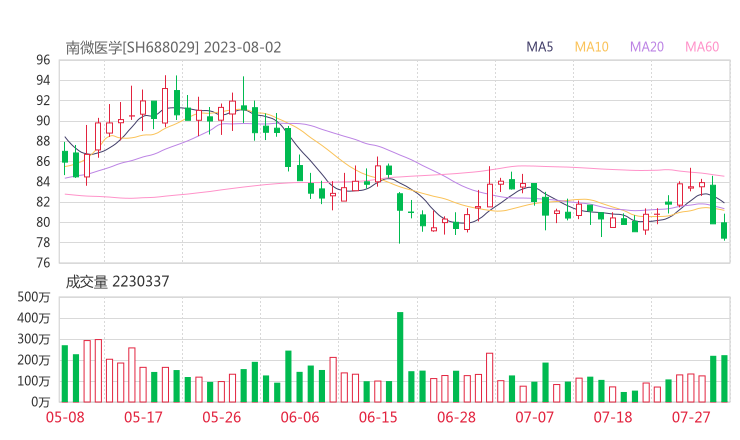Viewport: 740px width, 440px height.
Task: Click the 78 price axis label
Action: tap(43, 243)
